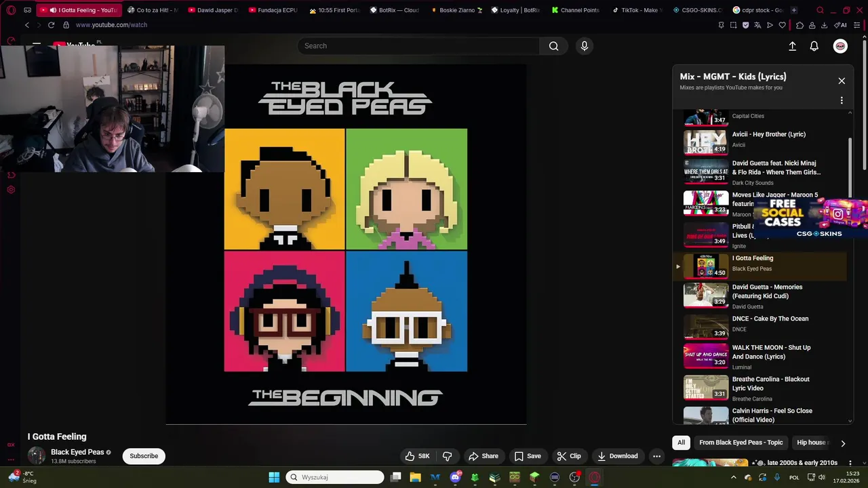Open Opera extensions cube icon

point(800,25)
